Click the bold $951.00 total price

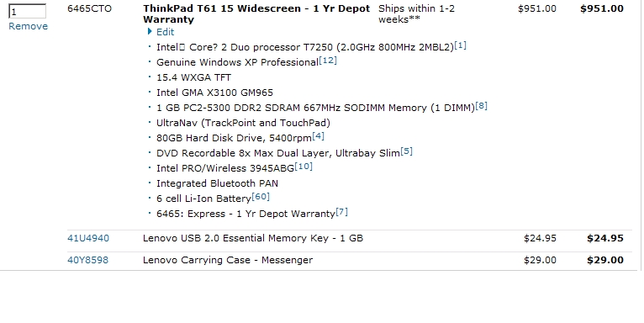click(602, 8)
